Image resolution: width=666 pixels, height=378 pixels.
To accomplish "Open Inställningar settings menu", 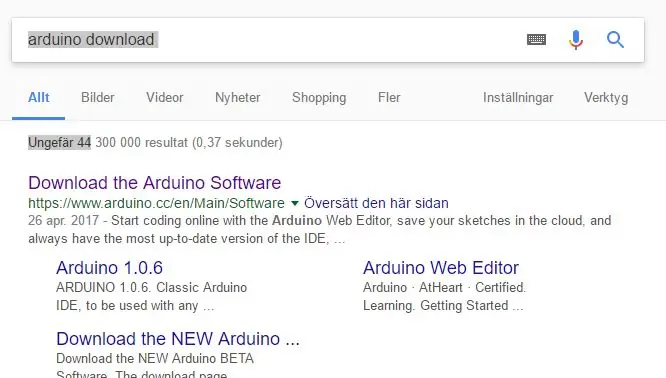I will 518,97.
